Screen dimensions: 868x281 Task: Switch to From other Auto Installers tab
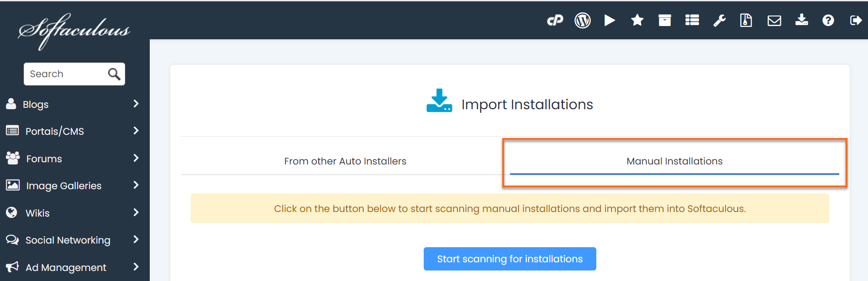point(345,161)
